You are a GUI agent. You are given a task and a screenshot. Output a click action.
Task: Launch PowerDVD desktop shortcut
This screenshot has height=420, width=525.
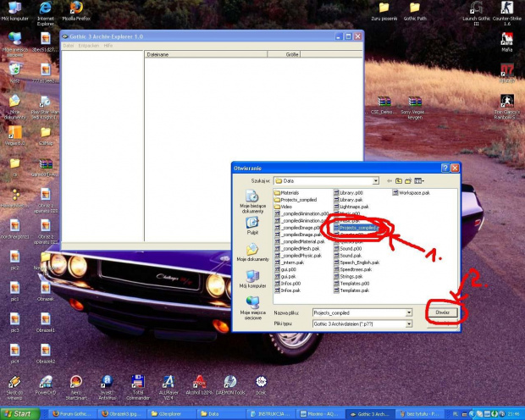point(46,384)
